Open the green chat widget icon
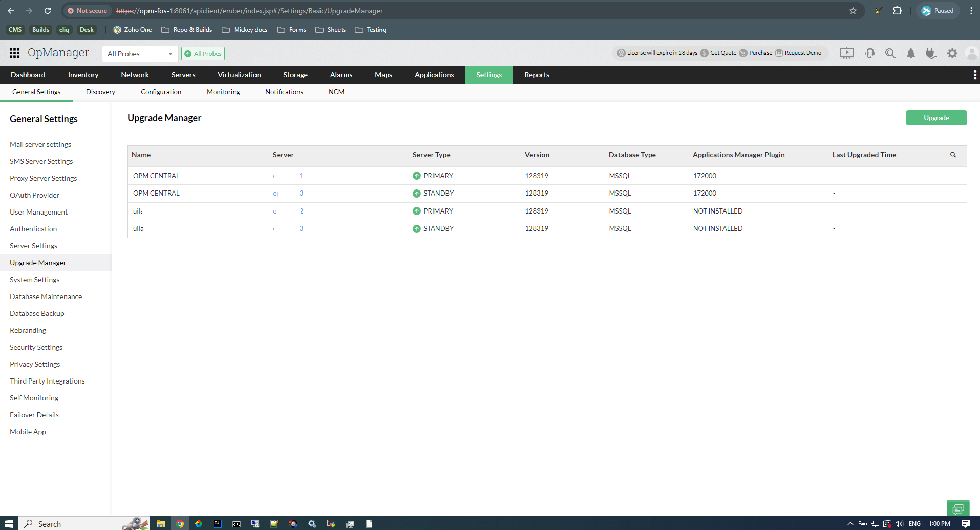The image size is (980, 530). 958,508
